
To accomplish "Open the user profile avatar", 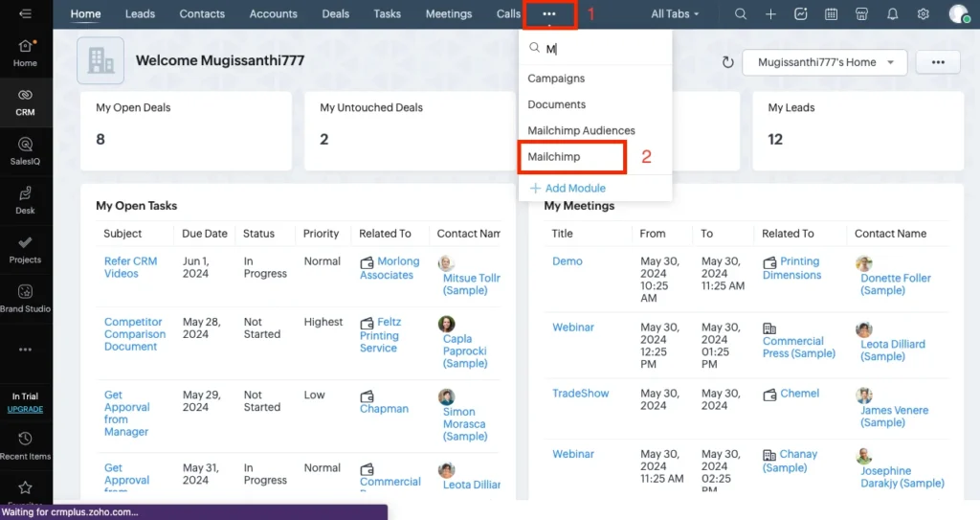I will pyautogui.click(x=959, y=13).
